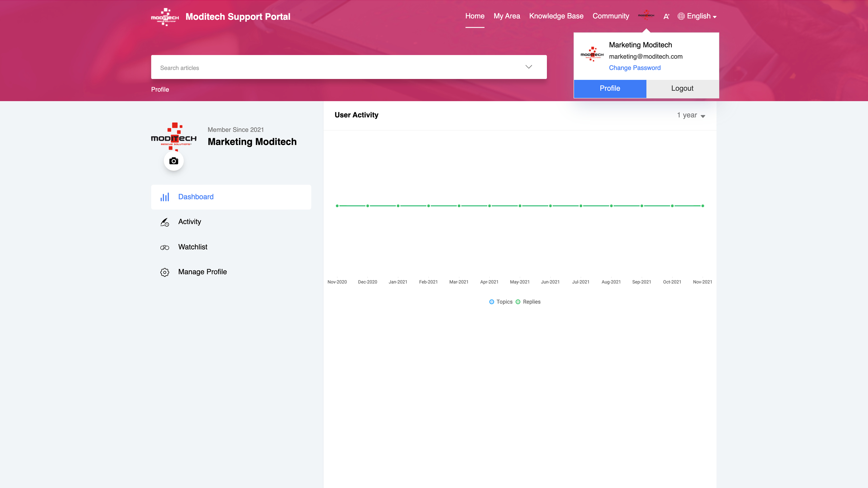Click the Jan-2021 chart data point
868x488 pixels.
(398, 206)
